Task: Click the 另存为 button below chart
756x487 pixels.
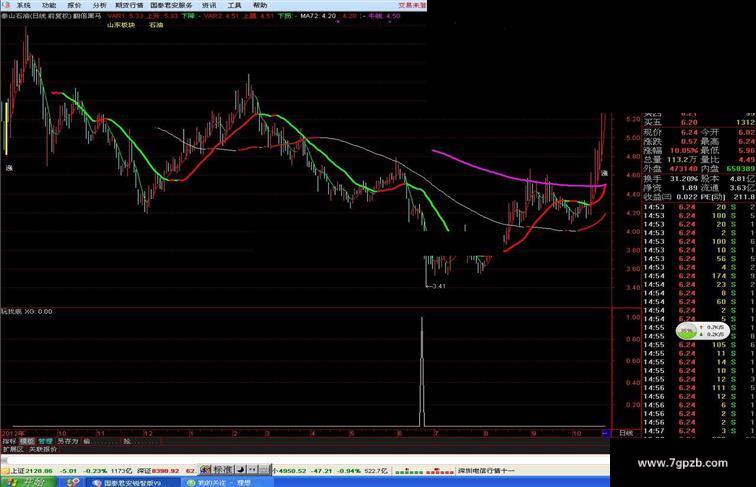Action: coord(68,441)
